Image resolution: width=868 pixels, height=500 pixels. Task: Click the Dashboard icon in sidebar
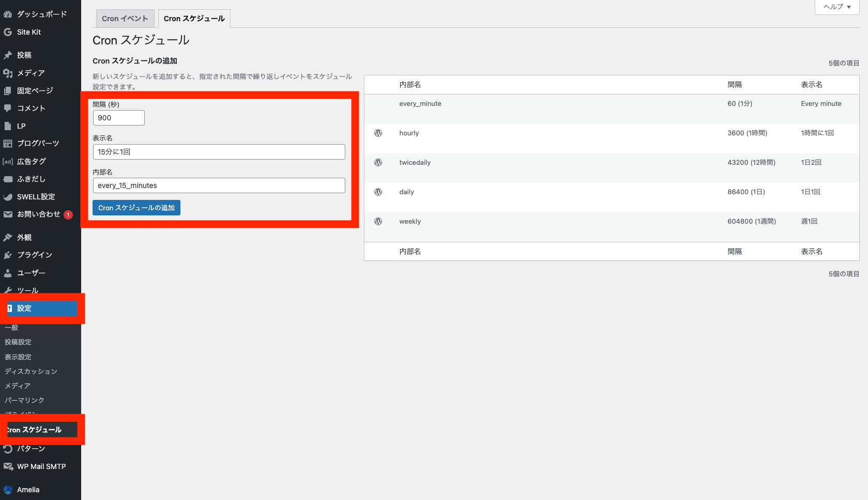click(x=8, y=14)
